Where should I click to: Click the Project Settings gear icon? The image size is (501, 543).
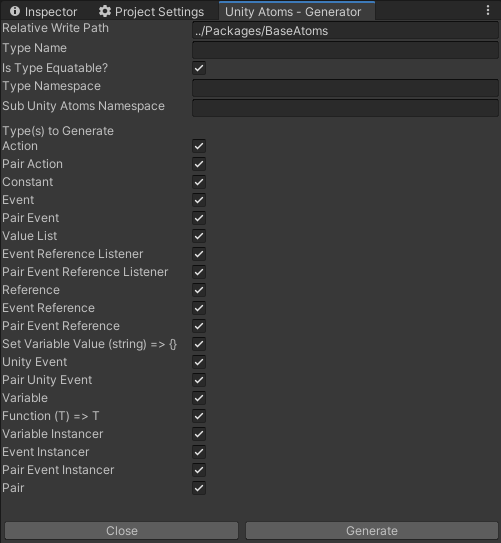click(x=105, y=11)
